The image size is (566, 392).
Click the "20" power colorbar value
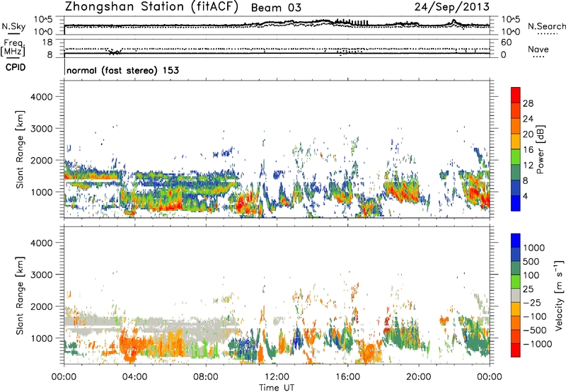[528, 134]
